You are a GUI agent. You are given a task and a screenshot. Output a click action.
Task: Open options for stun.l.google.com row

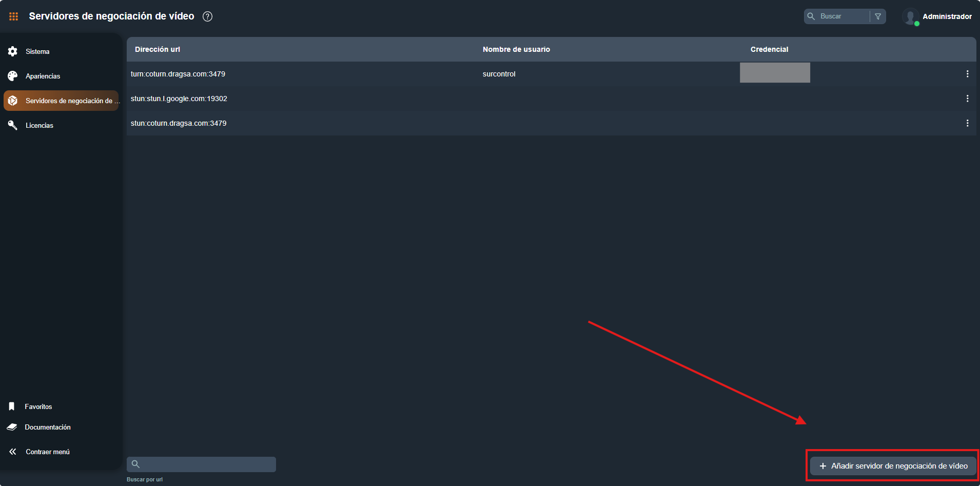[967, 99]
